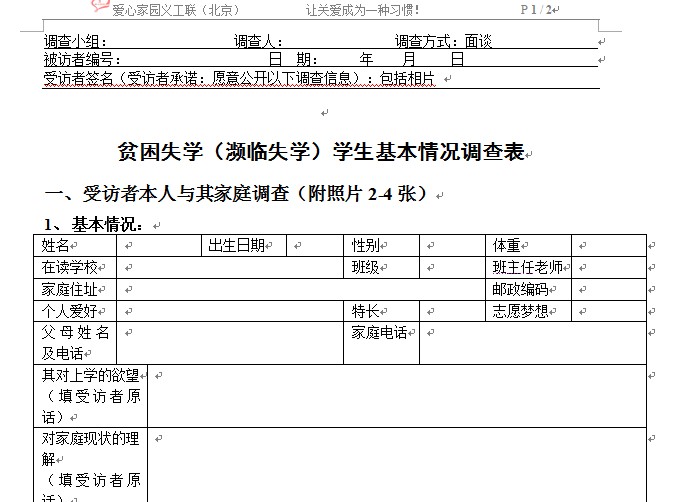
Task: Click the empty cell after 在读学校
Action: [230, 268]
